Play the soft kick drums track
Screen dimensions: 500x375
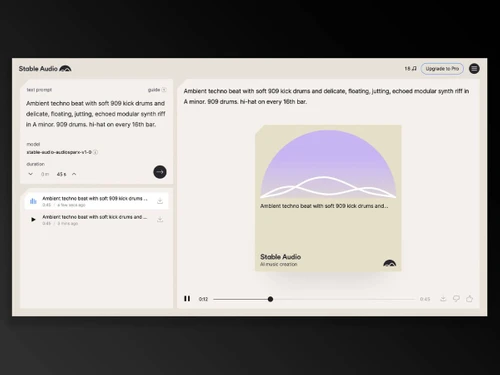click(x=33, y=220)
